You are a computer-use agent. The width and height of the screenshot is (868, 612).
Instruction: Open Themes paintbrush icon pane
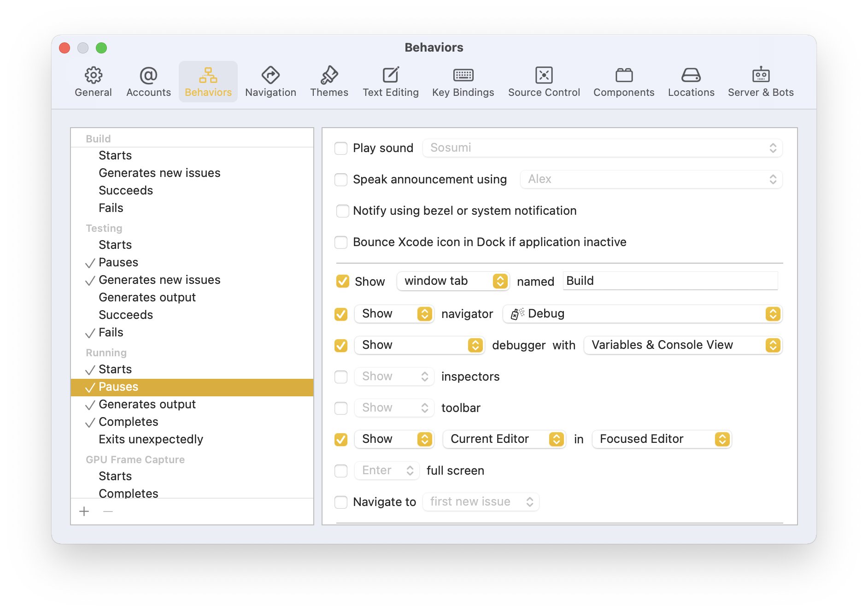[329, 75]
